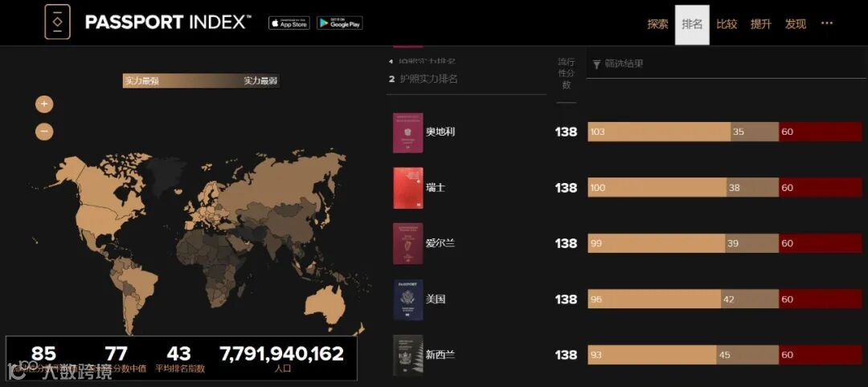
Task: Open the 提升 tab
Action: point(760,24)
